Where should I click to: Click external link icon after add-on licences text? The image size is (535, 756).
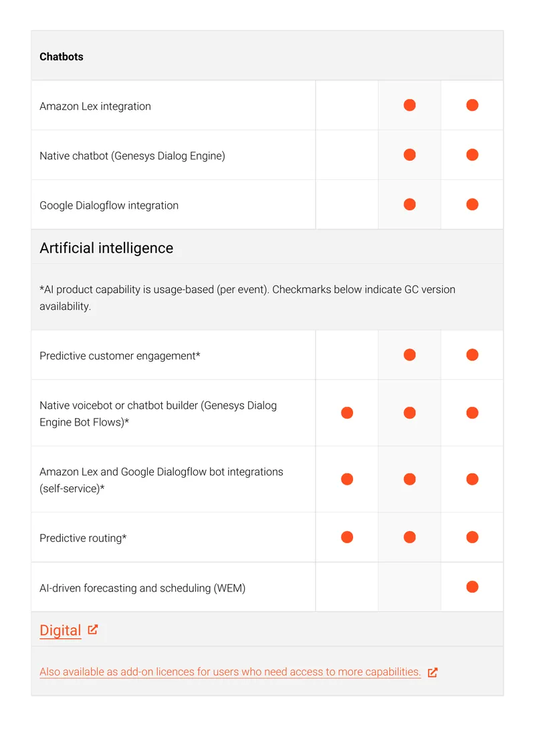tap(432, 672)
